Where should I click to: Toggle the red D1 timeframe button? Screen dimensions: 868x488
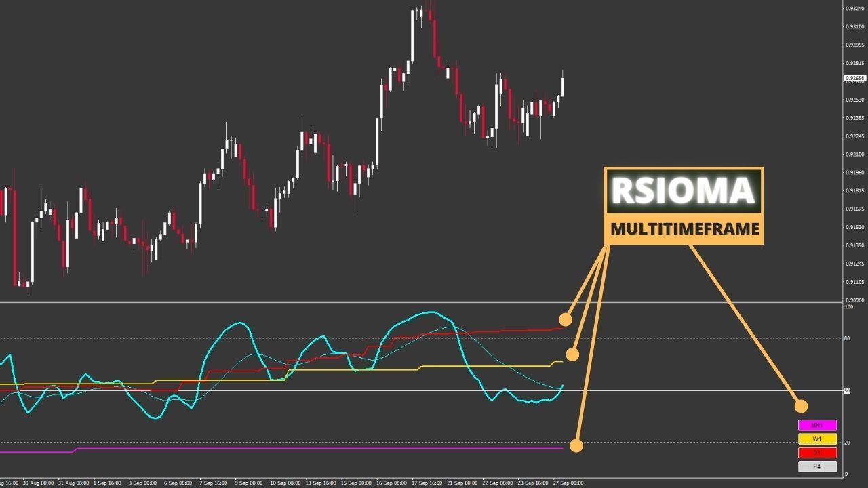pyautogui.click(x=817, y=453)
